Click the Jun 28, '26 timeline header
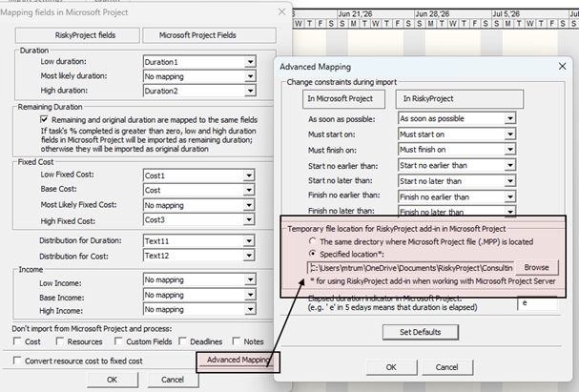The image size is (579, 392). [x=453, y=14]
